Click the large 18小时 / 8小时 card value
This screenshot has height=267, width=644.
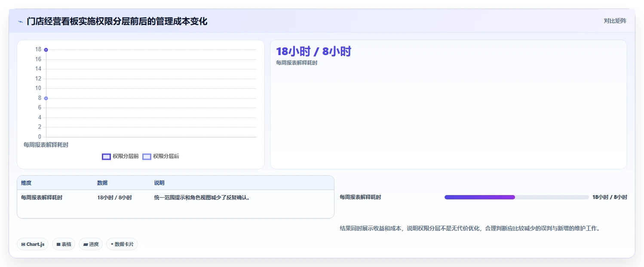[313, 52]
